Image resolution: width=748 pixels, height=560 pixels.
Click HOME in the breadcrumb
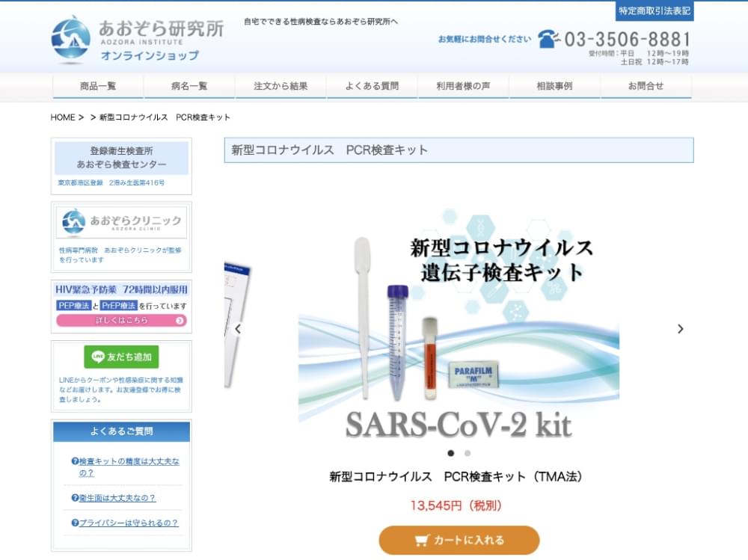(x=63, y=117)
